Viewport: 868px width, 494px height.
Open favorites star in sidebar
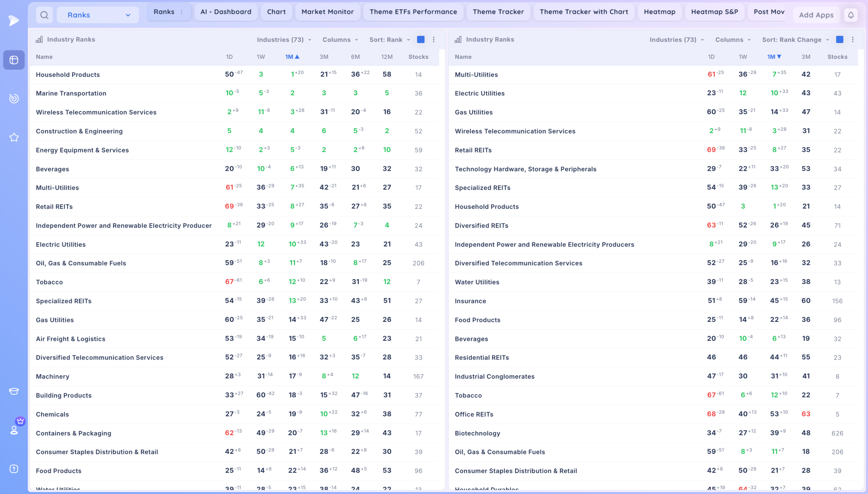pos(14,138)
